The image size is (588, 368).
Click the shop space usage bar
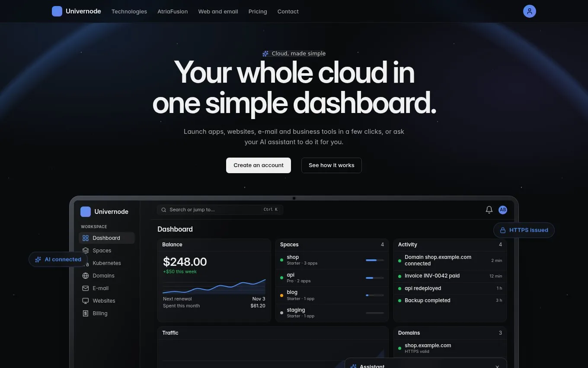tap(375, 260)
